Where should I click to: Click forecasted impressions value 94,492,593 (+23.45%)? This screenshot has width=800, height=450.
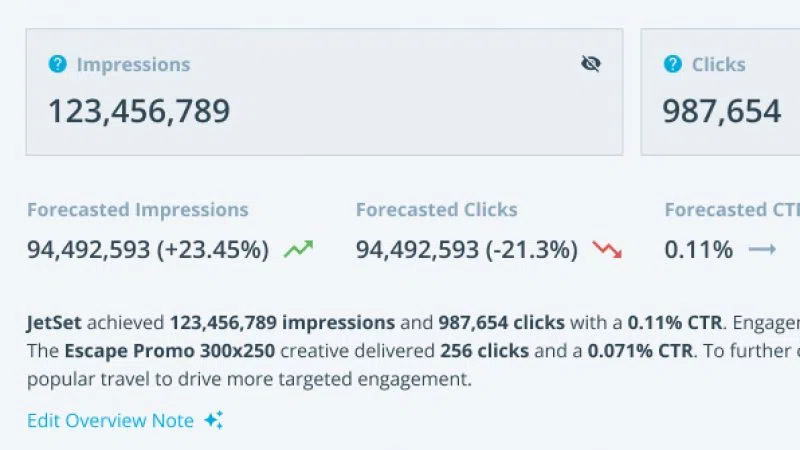[148, 249]
